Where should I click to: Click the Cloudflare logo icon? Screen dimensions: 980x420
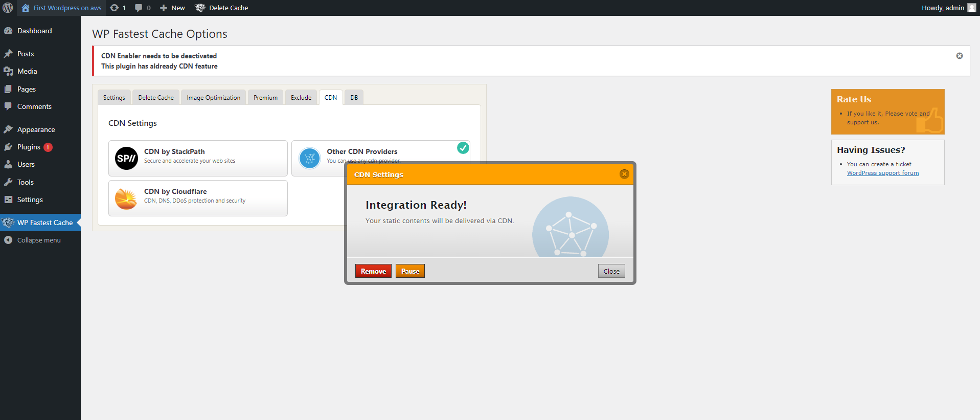pyautogui.click(x=126, y=198)
